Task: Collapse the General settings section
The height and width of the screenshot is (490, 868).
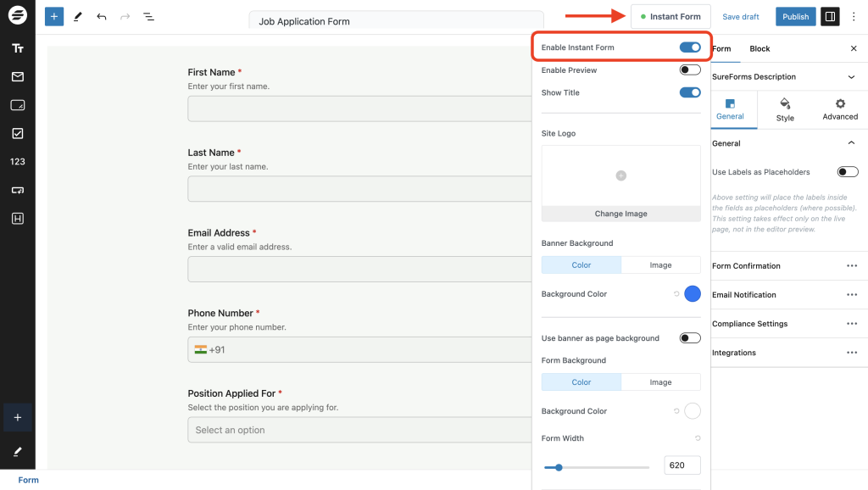Action: 851,143
